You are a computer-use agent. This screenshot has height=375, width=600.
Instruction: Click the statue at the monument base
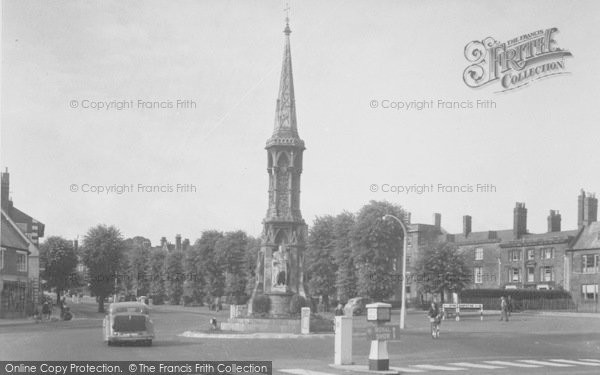[x=280, y=268]
